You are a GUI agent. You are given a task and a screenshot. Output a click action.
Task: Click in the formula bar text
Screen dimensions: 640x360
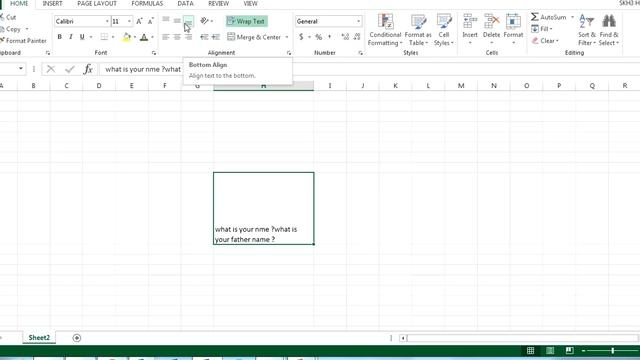143,69
